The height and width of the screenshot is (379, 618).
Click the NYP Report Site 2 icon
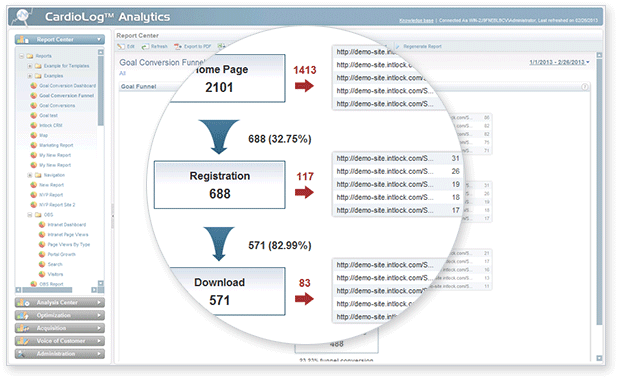coord(34,204)
